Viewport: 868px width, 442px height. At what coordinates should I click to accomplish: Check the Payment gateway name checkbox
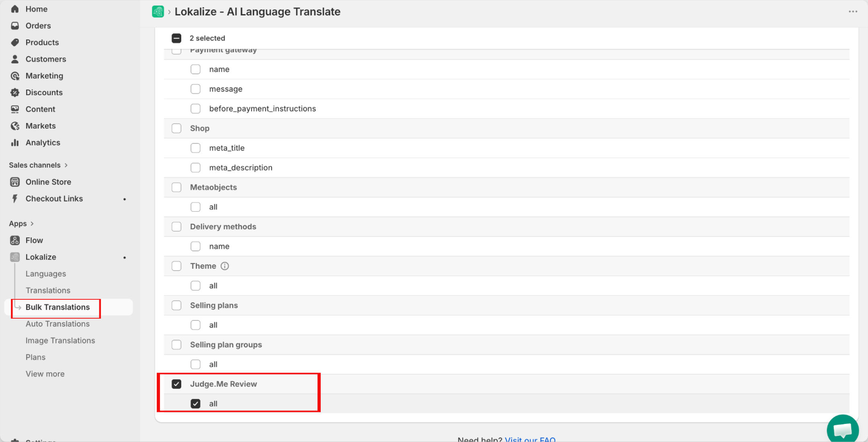click(196, 69)
